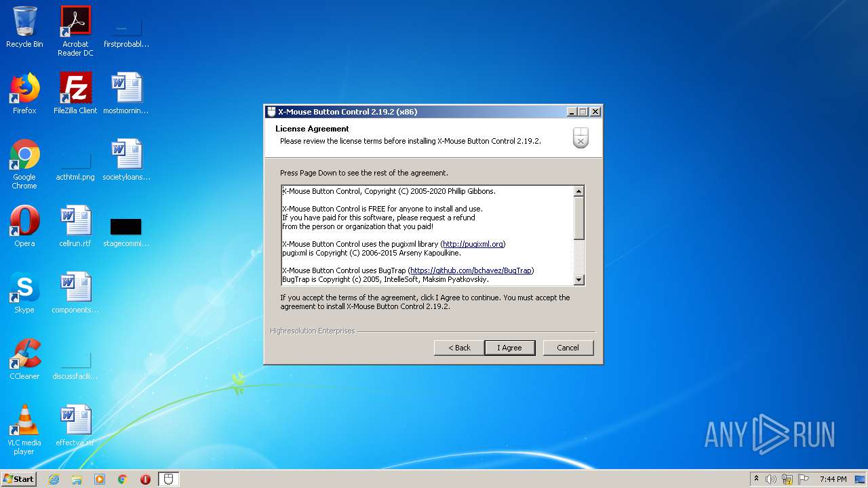This screenshot has height=488, width=868.
Task: Select X-Mouse installer taskbar button
Action: [169, 479]
